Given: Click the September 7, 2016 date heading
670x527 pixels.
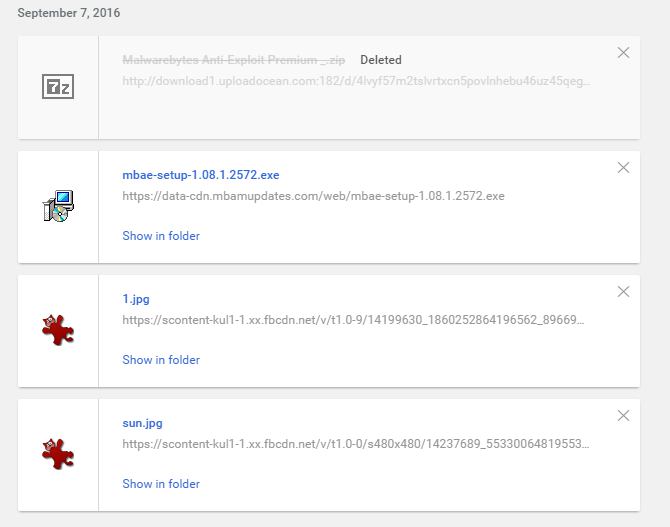Looking at the screenshot, I should pos(69,13).
